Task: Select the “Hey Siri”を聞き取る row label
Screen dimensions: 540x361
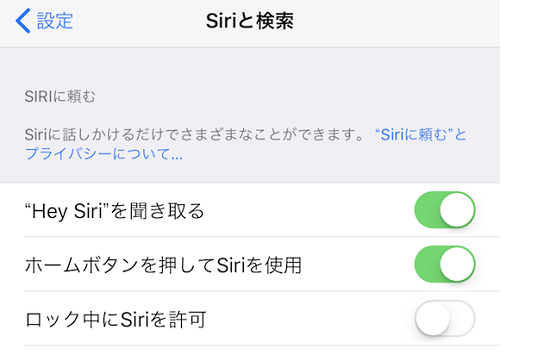Action: (x=115, y=211)
